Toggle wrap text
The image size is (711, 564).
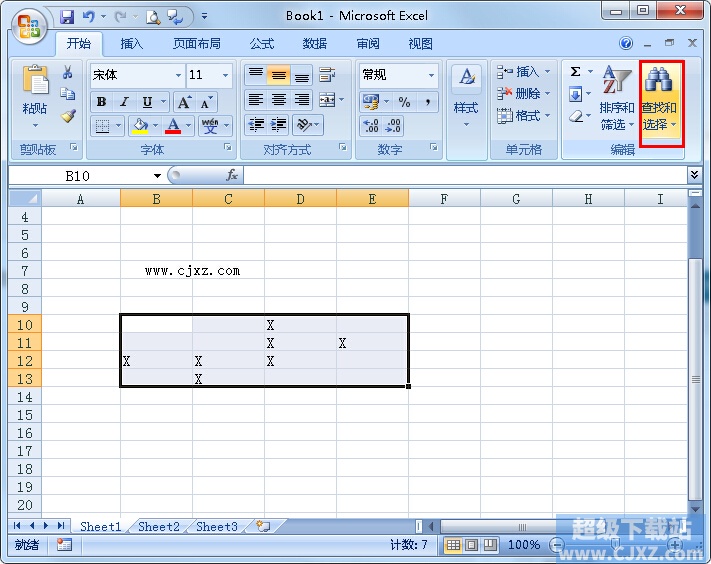327,75
